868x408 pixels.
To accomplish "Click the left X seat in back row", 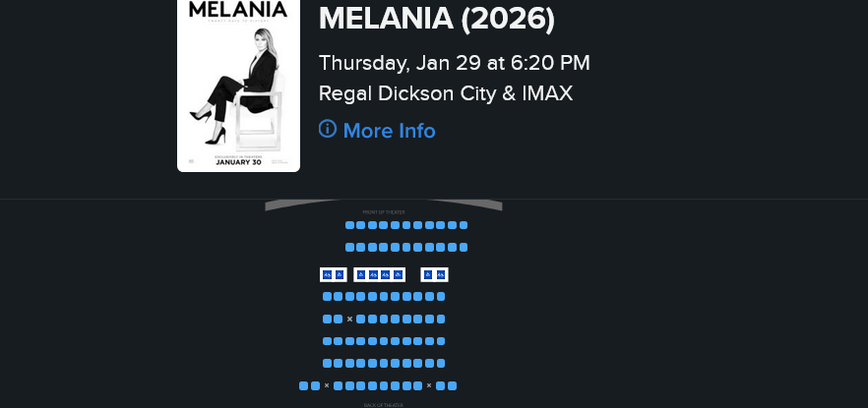I will (x=327, y=386).
